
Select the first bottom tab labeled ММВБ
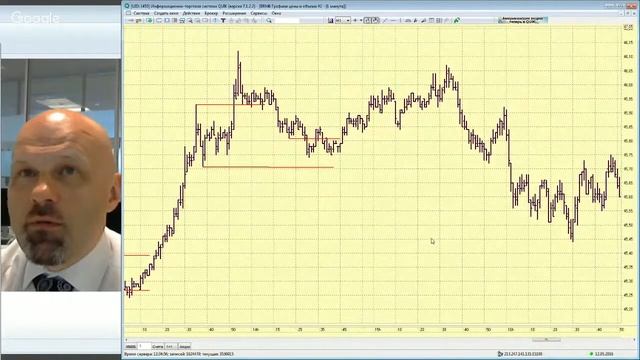(130, 347)
